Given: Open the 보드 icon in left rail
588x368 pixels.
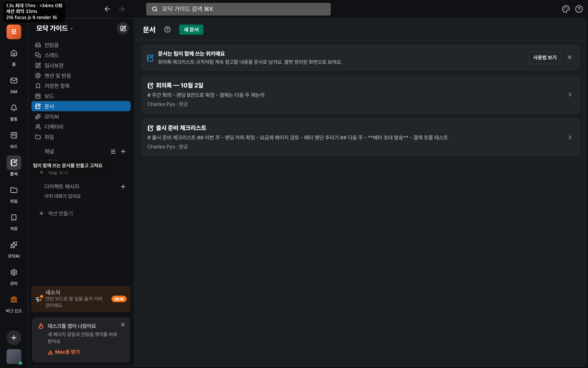Looking at the screenshot, I should pyautogui.click(x=14, y=135).
